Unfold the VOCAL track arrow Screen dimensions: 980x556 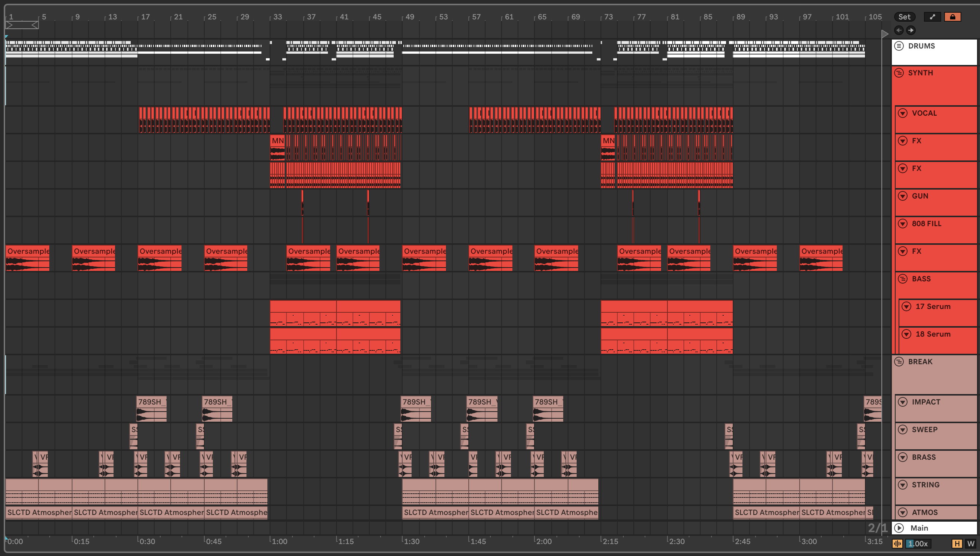click(x=903, y=113)
